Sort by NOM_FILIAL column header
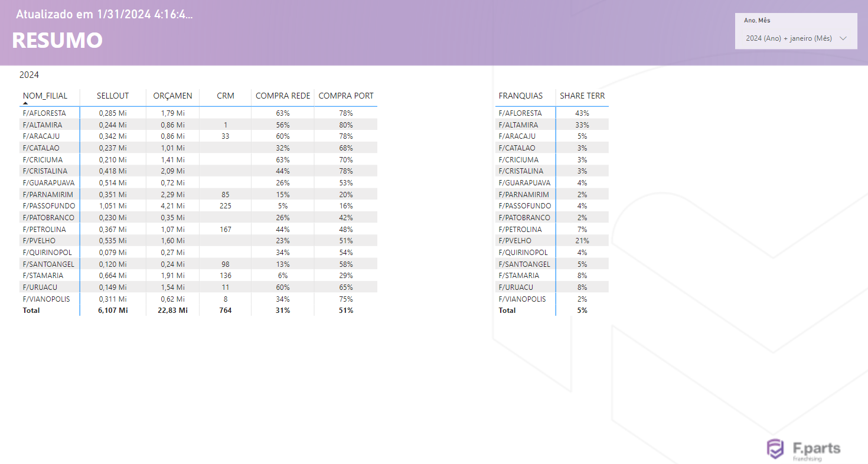This screenshot has width=868, height=464. point(45,96)
